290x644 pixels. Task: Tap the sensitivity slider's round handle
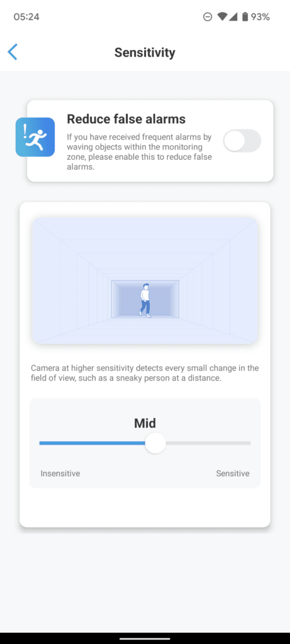point(155,443)
